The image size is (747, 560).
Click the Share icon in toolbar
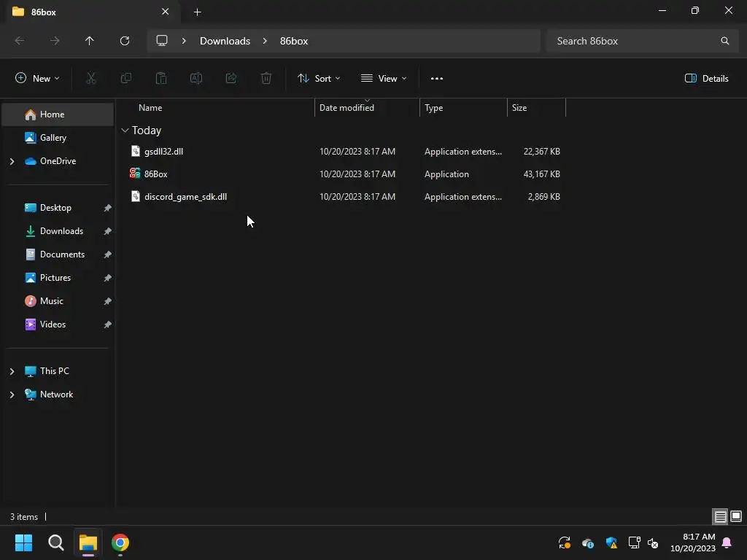pyautogui.click(x=231, y=78)
